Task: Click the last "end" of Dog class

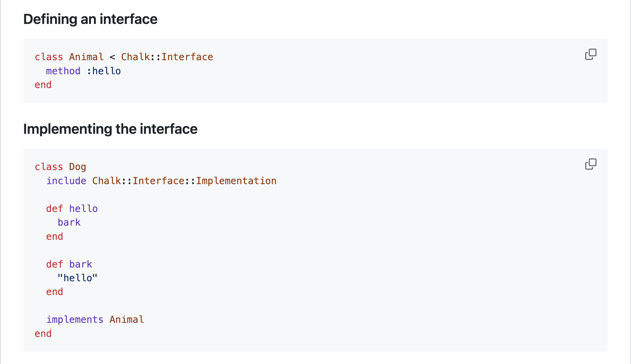Action: tap(43, 334)
